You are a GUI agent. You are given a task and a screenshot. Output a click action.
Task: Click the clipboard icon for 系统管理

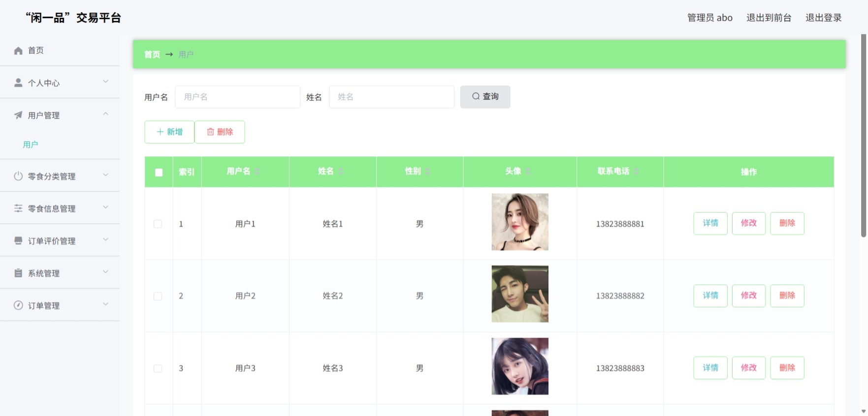pos(18,273)
